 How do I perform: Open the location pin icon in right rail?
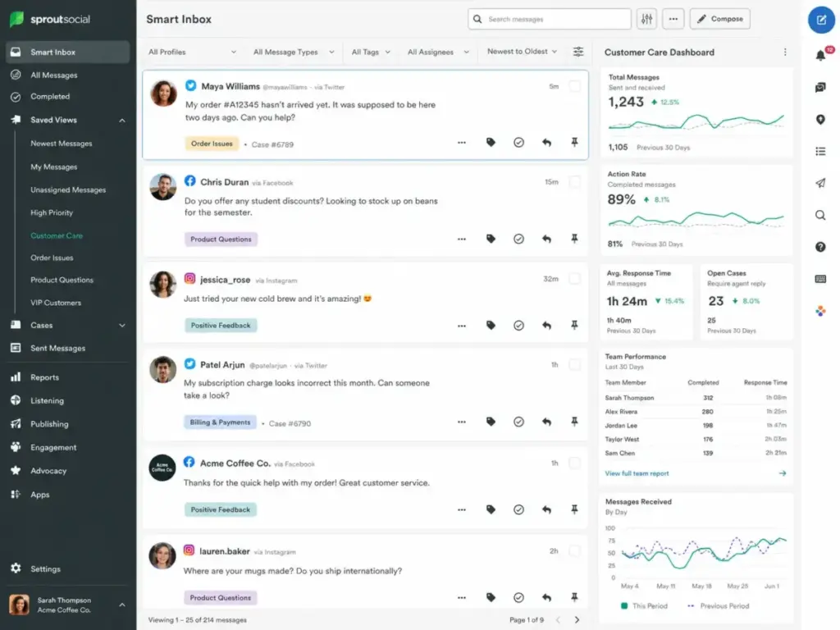click(x=820, y=120)
